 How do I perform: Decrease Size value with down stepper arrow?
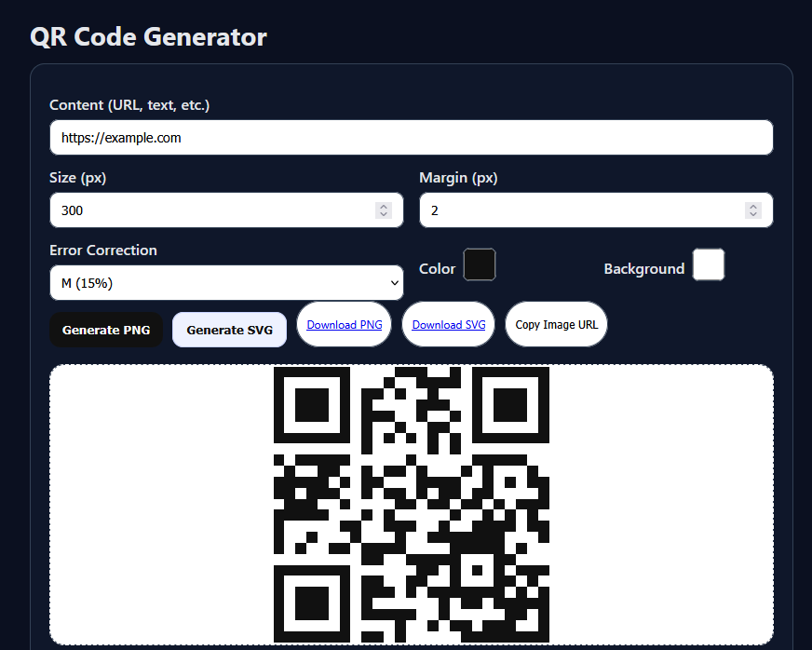[x=384, y=214]
